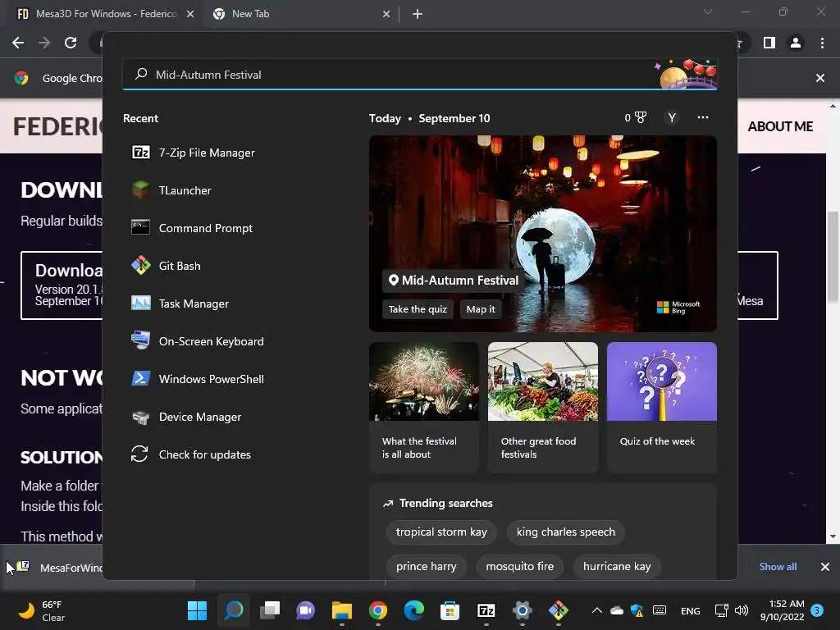The image size is (840, 630).
Task: Open the Mid-Autumn Festival moon image
Action: (543, 233)
